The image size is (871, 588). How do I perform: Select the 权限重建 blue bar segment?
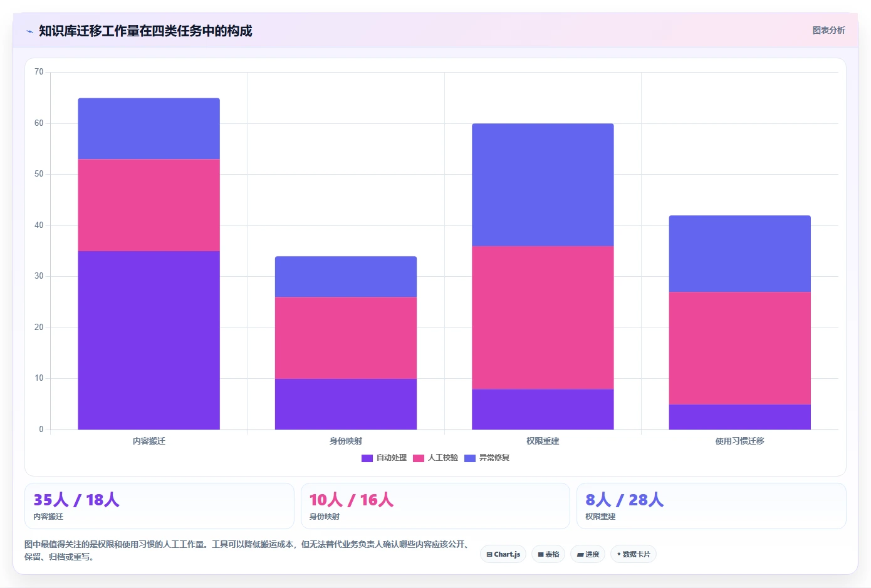(x=543, y=185)
